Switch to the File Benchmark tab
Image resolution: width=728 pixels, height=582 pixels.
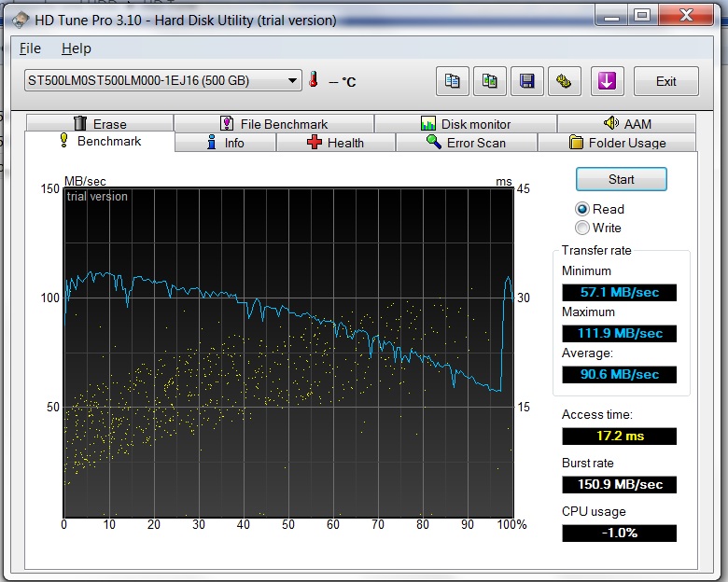273,123
